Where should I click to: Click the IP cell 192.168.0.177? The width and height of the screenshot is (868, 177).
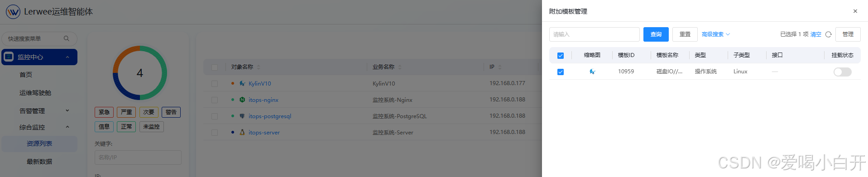pos(507,83)
